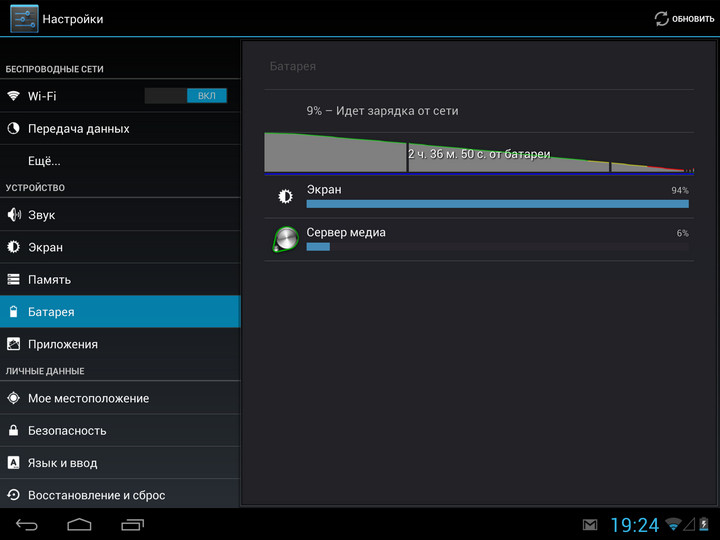Open Экран display settings in sidebar
This screenshot has width=720, height=540.
(x=120, y=247)
